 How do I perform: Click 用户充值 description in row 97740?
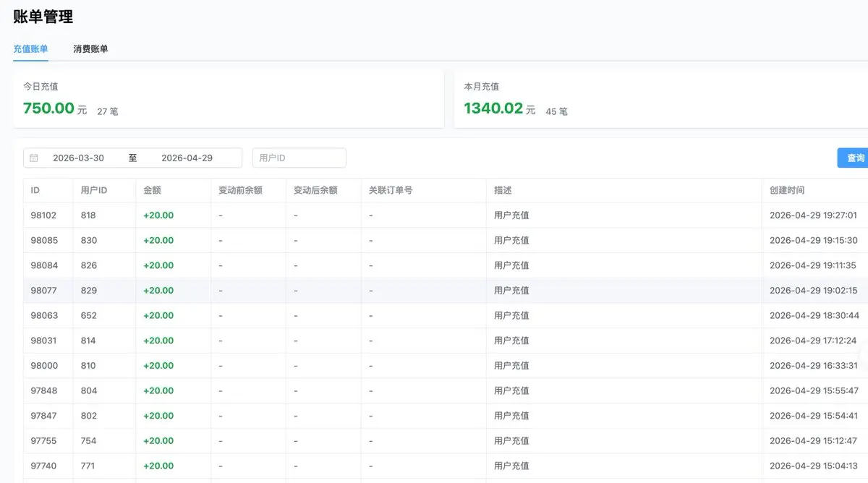[x=511, y=466]
